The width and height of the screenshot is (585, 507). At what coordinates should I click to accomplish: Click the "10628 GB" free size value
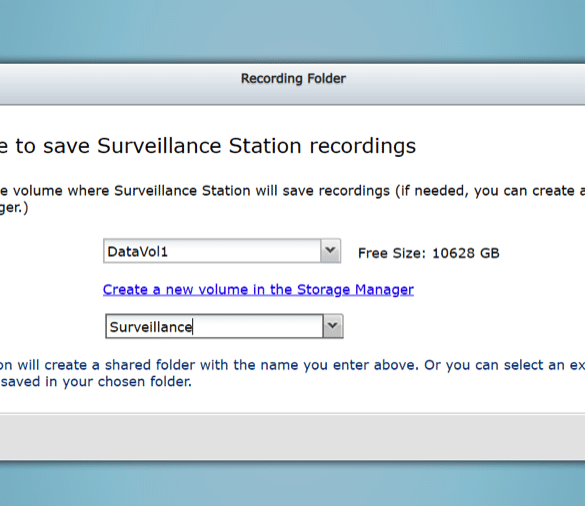click(466, 253)
